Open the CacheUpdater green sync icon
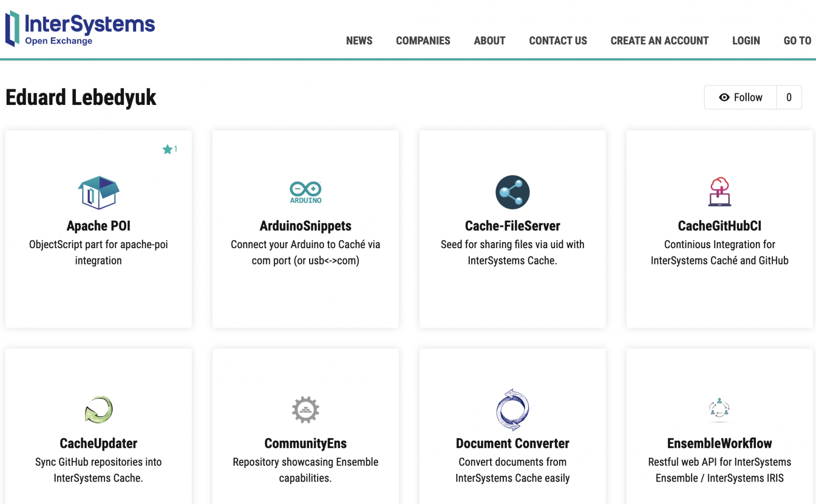 click(98, 410)
